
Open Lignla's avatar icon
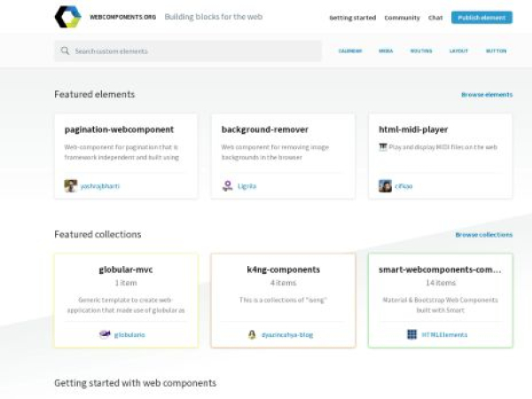pos(228,186)
